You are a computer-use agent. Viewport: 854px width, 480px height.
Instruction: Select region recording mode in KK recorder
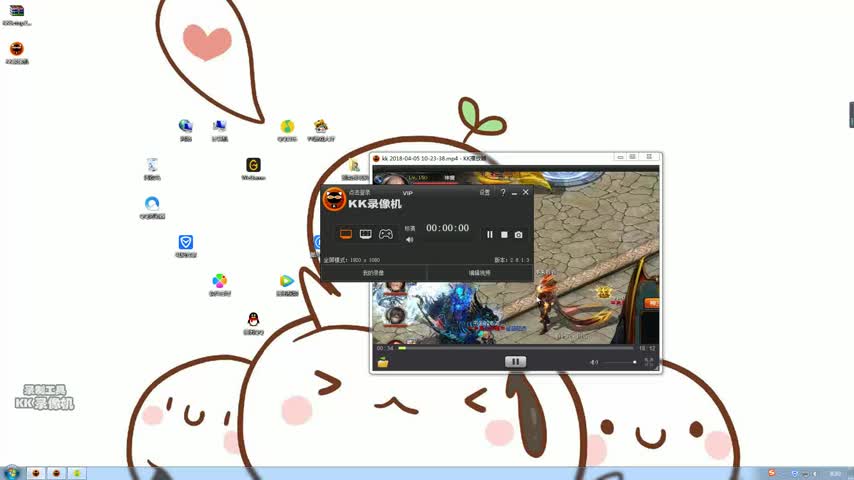(x=365, y=234)
